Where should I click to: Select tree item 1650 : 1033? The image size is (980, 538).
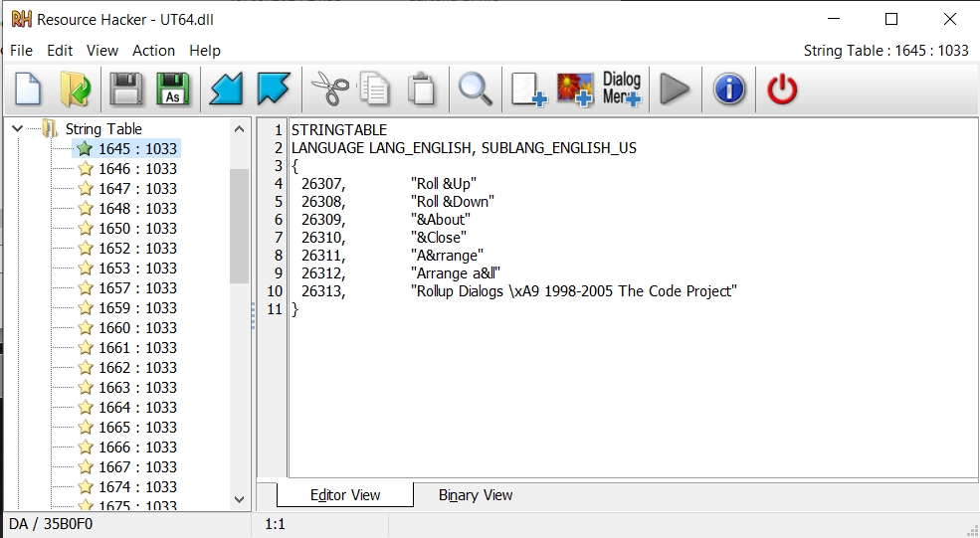click(x=137, y=229)
